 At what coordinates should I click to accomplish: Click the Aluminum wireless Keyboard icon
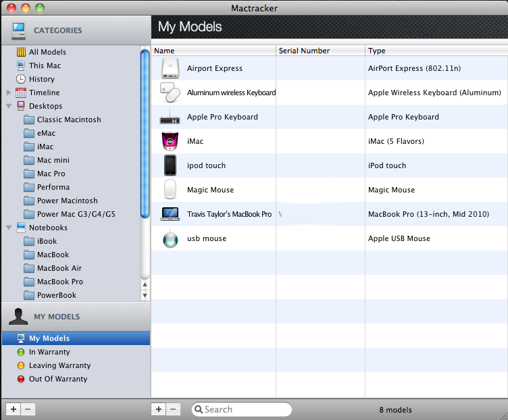coord(170,93)
